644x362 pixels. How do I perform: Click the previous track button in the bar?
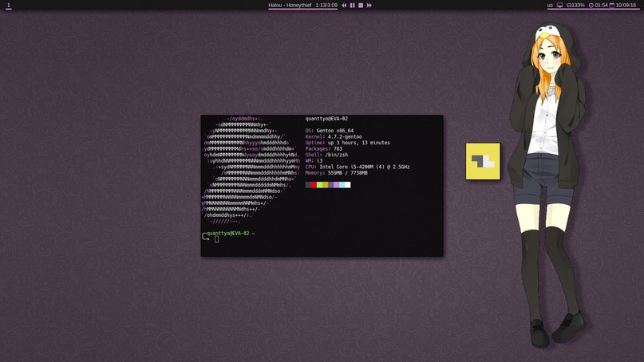pyautogui.click(x=344, y=5)
